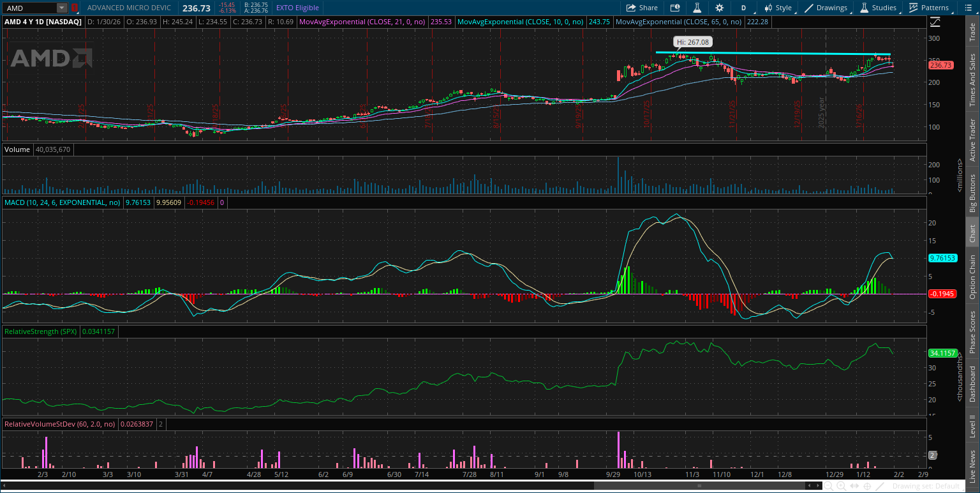
Task: Open the D aggregation period dropdown
Action: pos(743,8)
